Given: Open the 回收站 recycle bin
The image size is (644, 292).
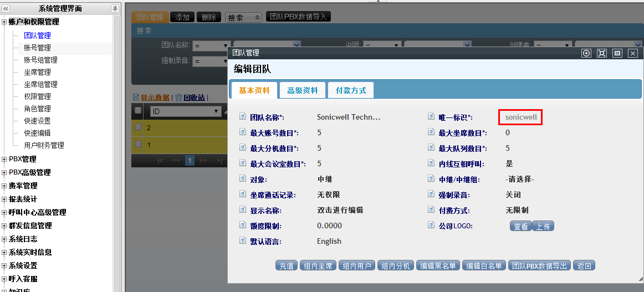Looking at the screenshot, I should (193, 98).
